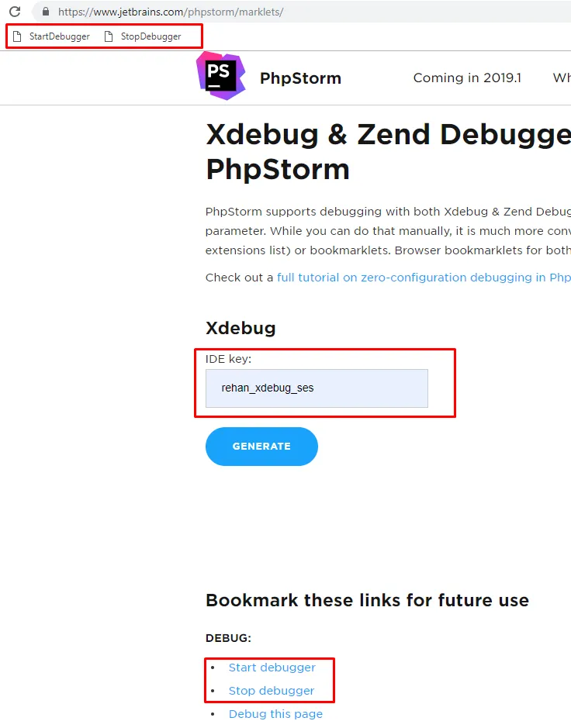Click into the IDE key text field
The width and height of the screenshot is (571, 728).
pos(317,388)
